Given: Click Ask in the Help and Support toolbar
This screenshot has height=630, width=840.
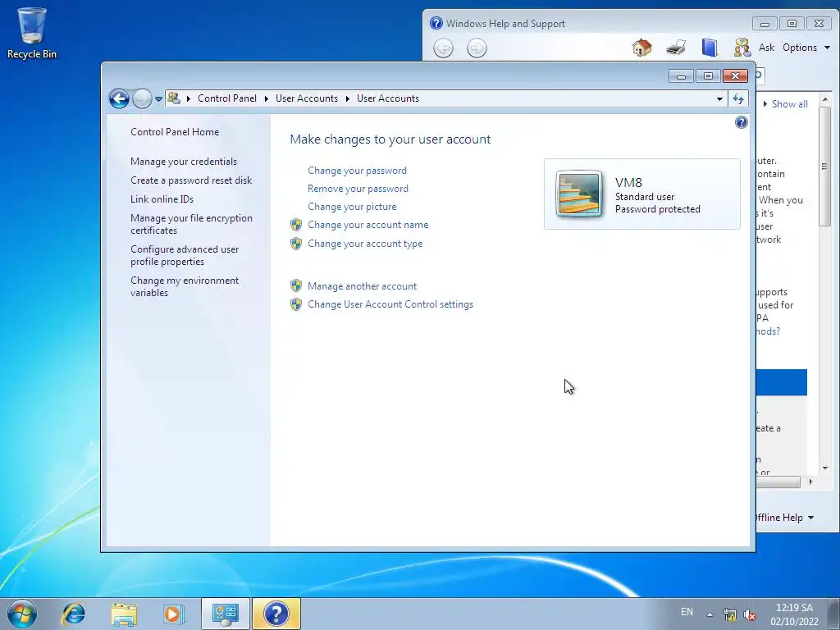Looking at the screenshot, I should [x=767, y=48].
